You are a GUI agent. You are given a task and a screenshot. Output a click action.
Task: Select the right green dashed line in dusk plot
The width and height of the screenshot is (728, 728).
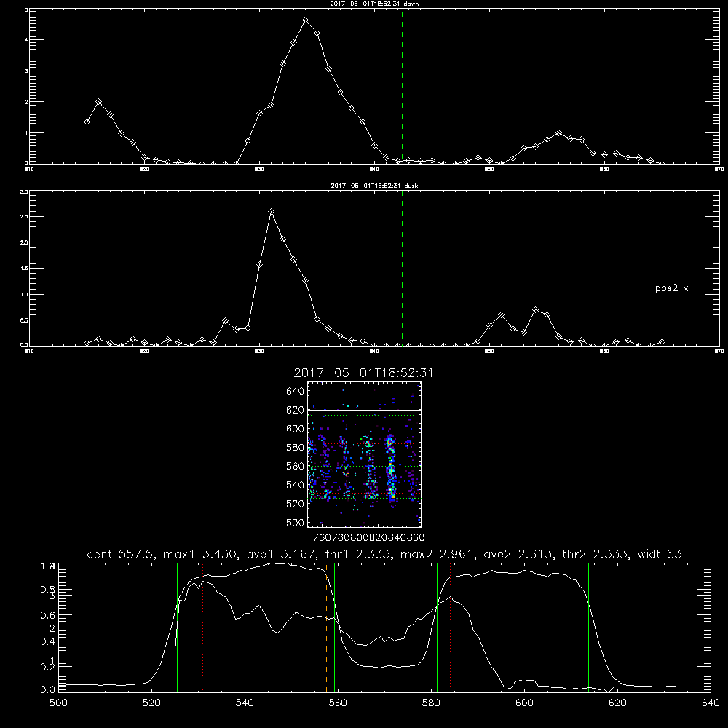point(402,268)
